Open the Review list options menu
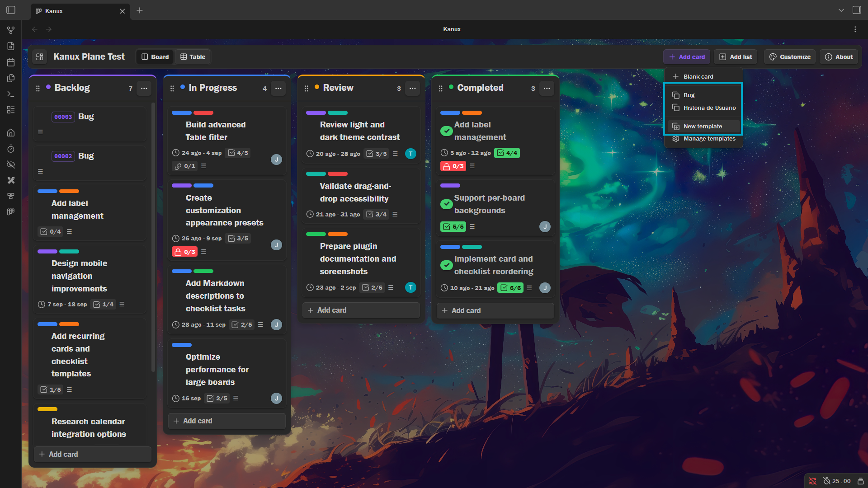The height and width of the screenshot is (488, 868). pos(412,89)
